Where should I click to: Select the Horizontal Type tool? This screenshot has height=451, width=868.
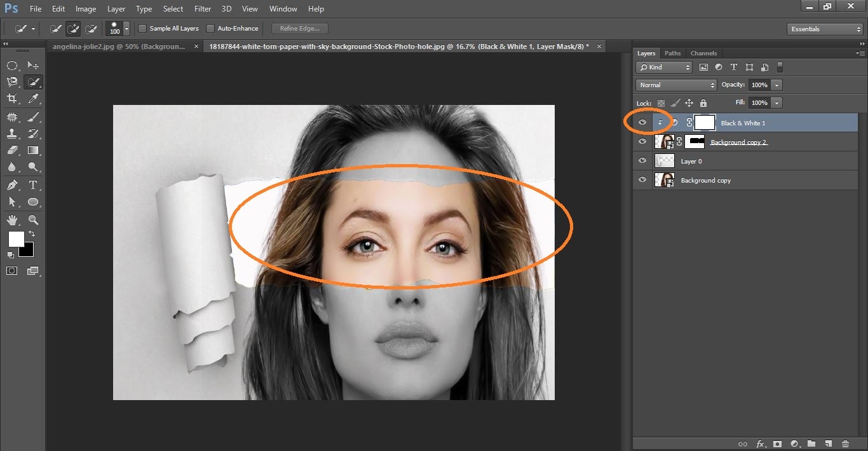click(34, 185)
